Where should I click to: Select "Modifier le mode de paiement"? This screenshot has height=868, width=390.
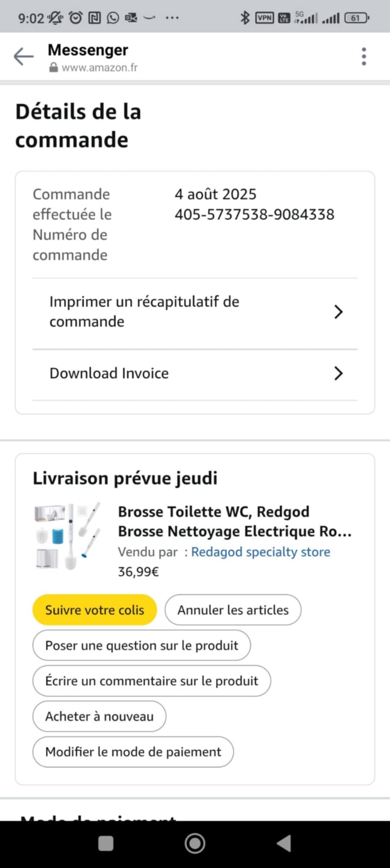tap(133, 752)
